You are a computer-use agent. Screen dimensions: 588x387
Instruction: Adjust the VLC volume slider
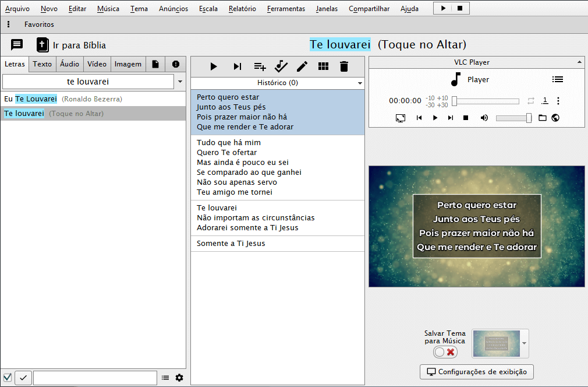(x=513, y=118)
